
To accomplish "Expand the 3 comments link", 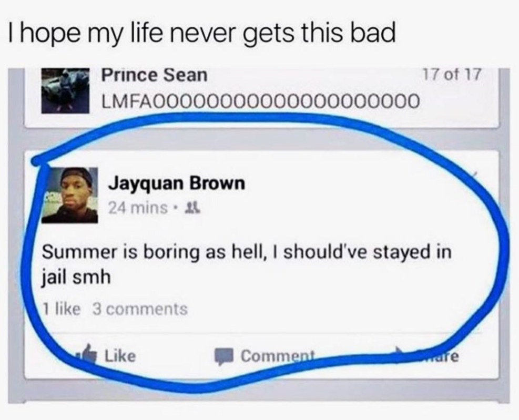I will tap(140, 309).
